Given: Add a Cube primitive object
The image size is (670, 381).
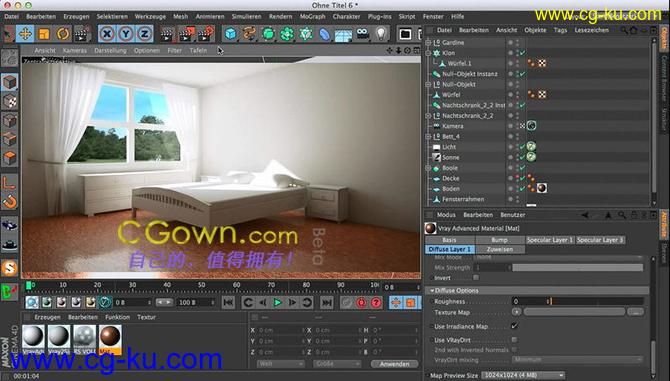Looking at the screenshot, I should [x=230, y=34].
